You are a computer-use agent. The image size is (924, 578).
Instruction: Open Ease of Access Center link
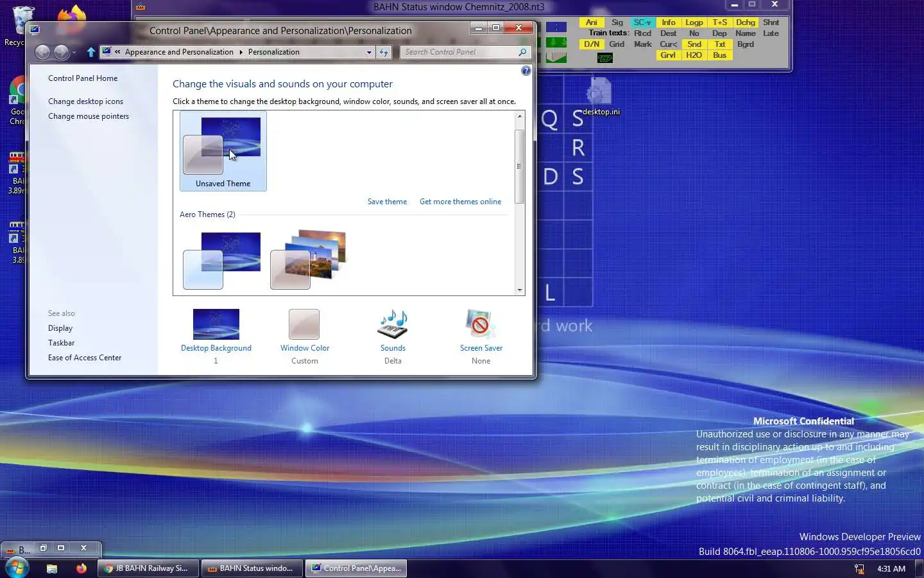(x=85, y=358)
